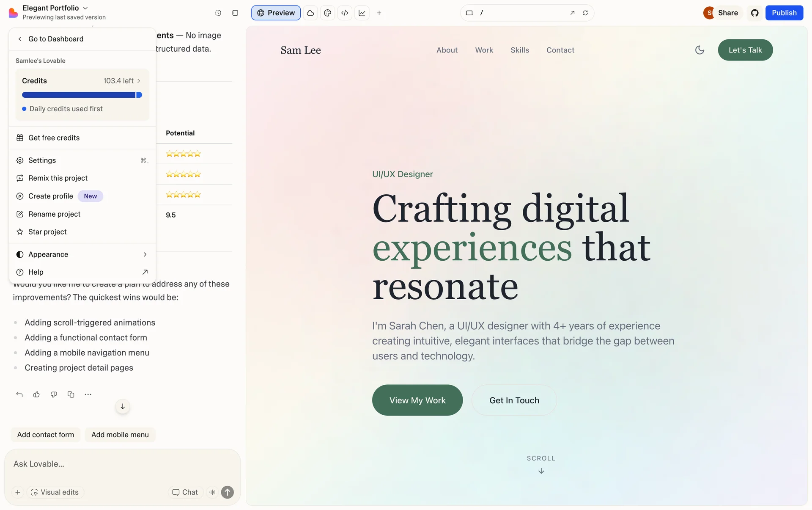Select Remix this project menu item
Screen dimensions: 812x510
pos(58,178)
